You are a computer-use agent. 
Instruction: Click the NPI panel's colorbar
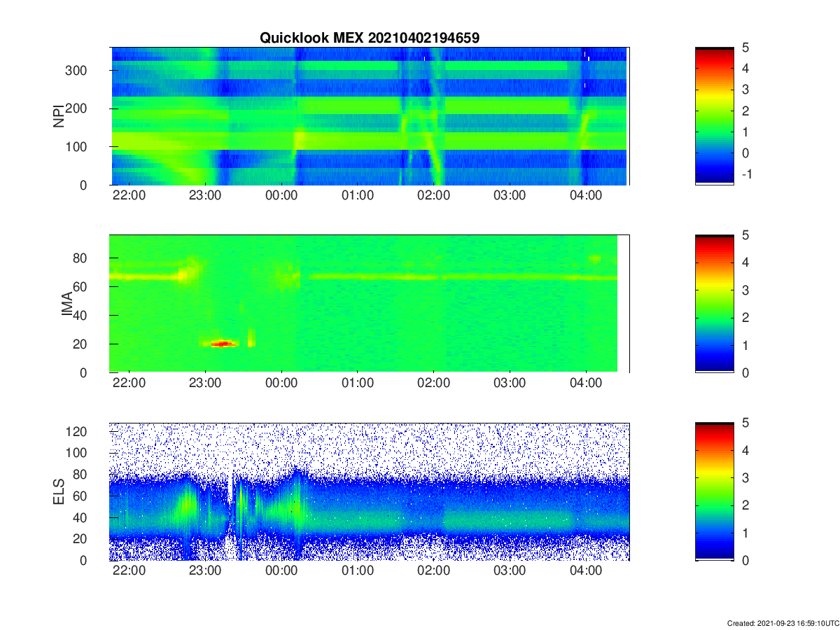[x=715, y=116]
